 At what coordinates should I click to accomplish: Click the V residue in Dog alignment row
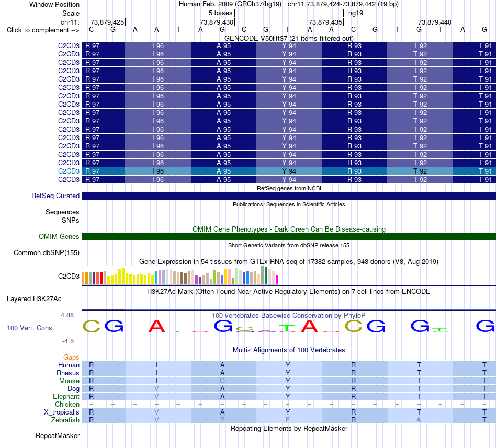[156, 389]
